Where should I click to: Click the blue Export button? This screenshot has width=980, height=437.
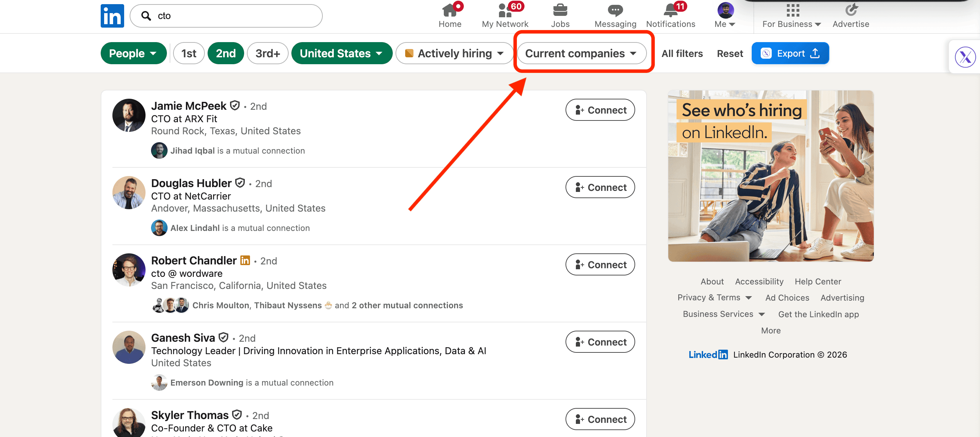click(x=790, y=53)
